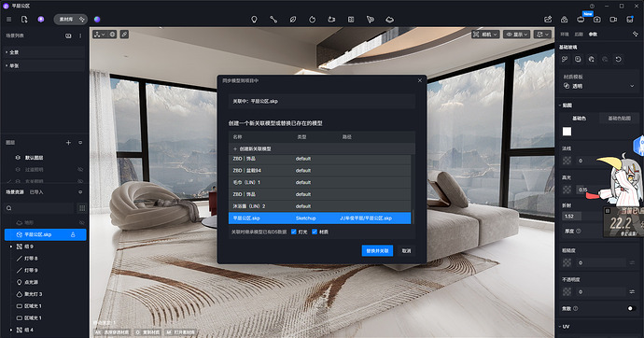Open the material template 透明 dropdown
Image resolution: width=644 pixels, height=338 pixels.
pos(599,86)
